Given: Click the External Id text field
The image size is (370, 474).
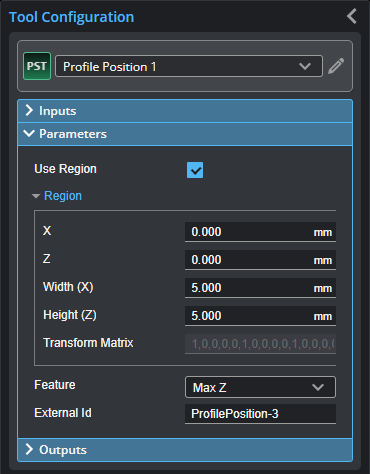Looking at the screenshot, I should tap(260, 414).
